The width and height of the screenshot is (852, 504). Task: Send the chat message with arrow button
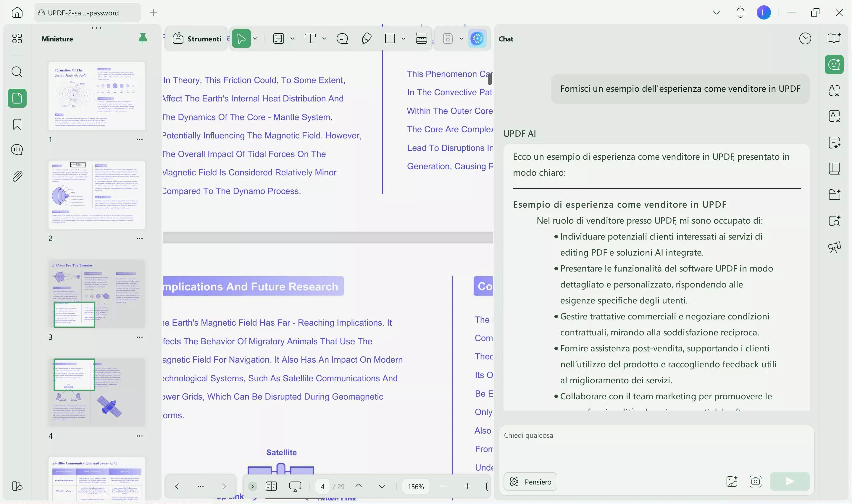pyautogui.click(x=789, y=481)
